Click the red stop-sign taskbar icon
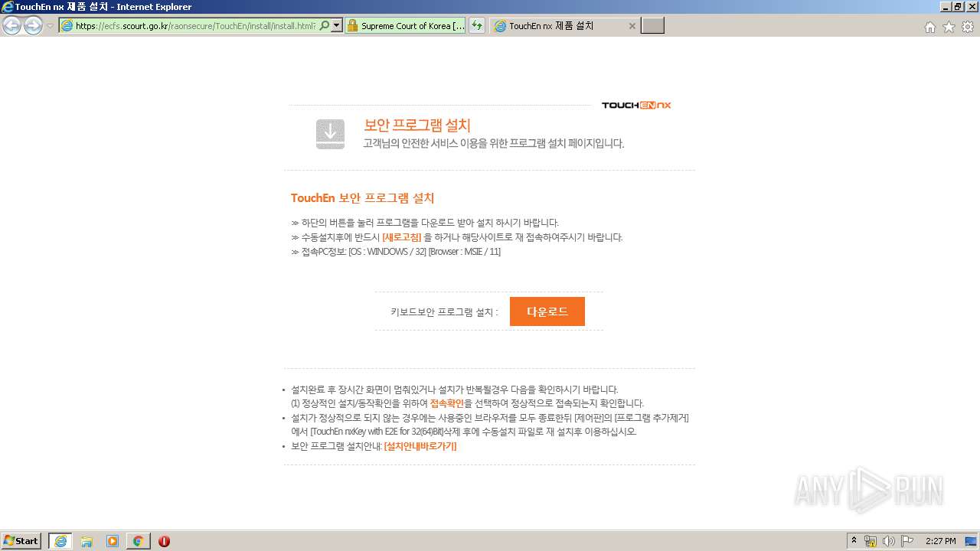The height and width of the screenshot is (551, 980). 164,541
